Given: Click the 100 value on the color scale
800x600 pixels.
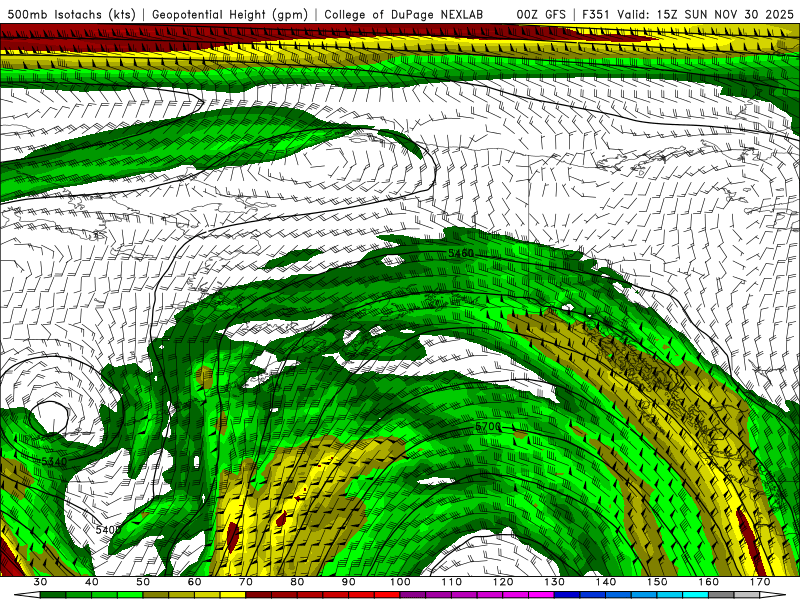Looking at the screenshot, I should tap(401, 582).
